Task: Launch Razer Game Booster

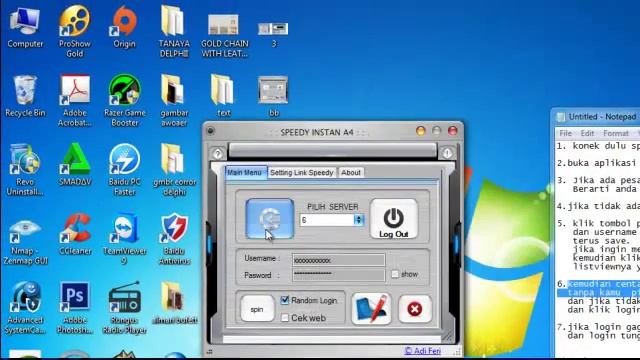Action: [124, 100]
